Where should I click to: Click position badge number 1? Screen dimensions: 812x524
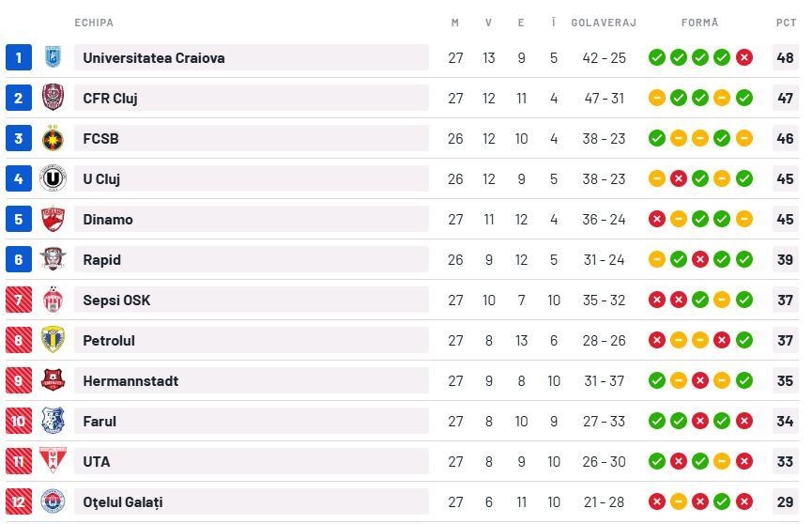point(18,57)
